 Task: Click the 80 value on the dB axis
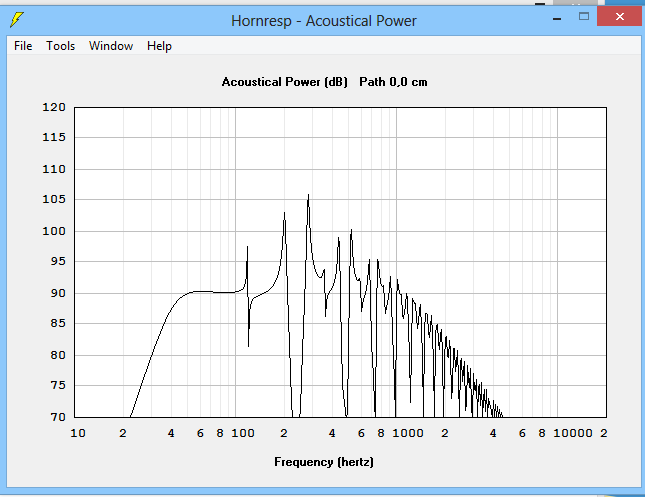coord(58,355)
